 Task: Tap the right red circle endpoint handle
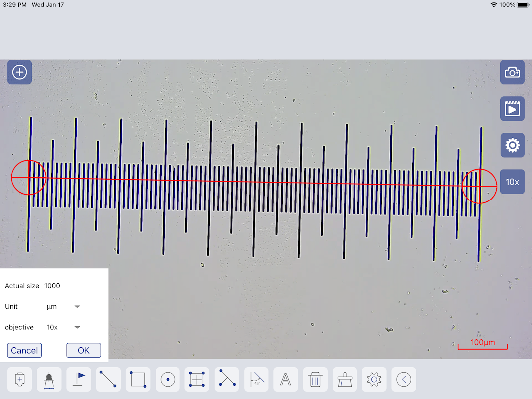[480, 186]
